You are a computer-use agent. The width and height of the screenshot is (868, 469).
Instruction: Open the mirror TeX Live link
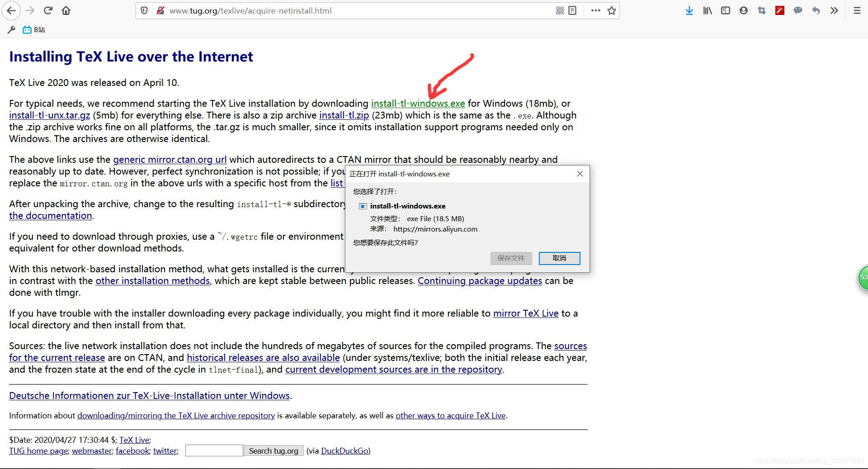pos(526,313)
